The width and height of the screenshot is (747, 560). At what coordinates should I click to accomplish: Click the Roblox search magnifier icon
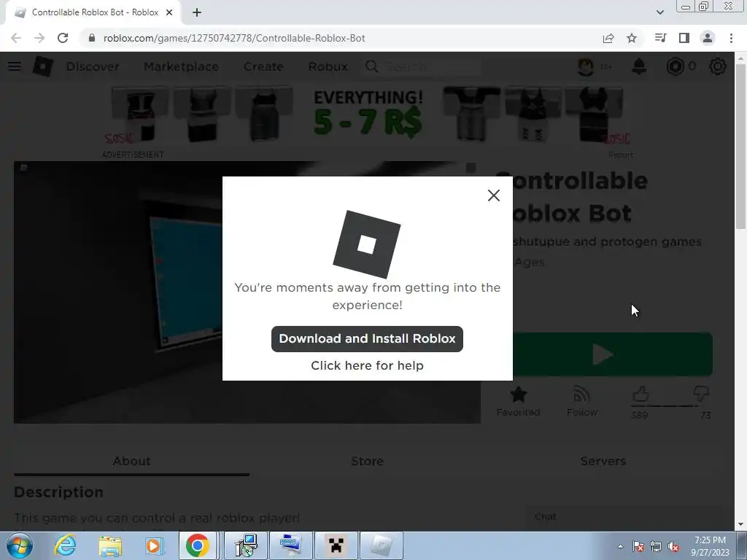(371, 66)
